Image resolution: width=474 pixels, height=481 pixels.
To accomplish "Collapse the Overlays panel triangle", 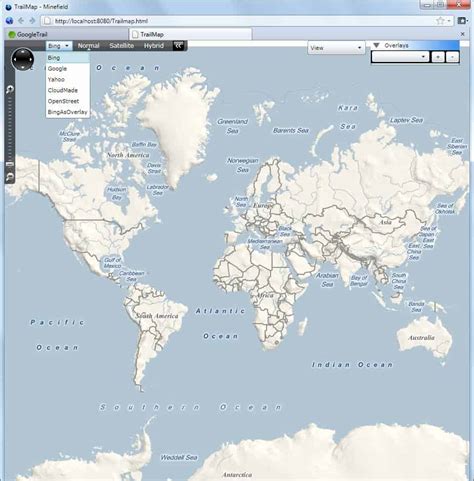I will pos(377,45).
